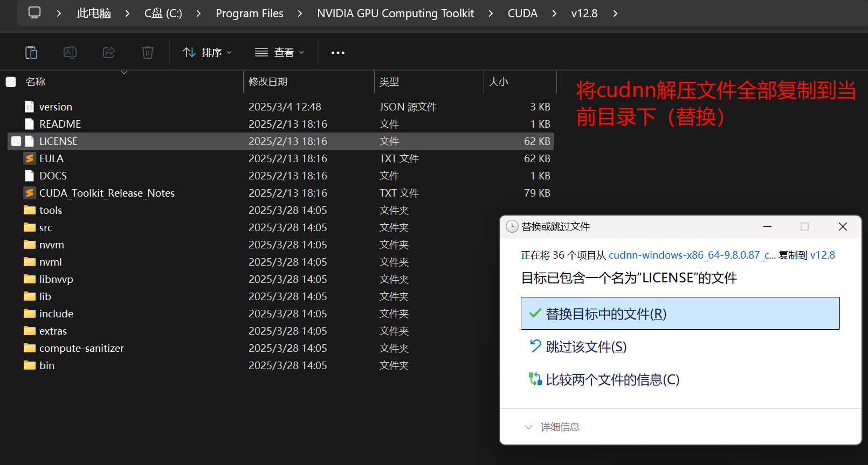Screen dimensions: 868x465
Task: Click the nvml folder icon
Action: 30,262
